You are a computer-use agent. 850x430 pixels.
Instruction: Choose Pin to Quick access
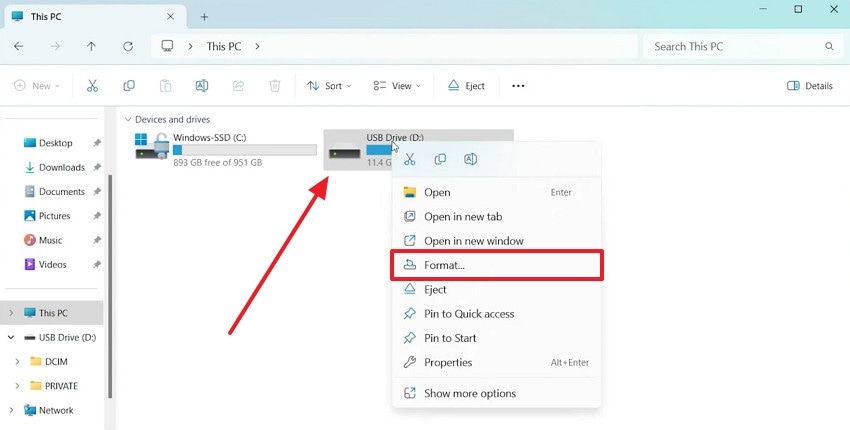coord(496,314)
